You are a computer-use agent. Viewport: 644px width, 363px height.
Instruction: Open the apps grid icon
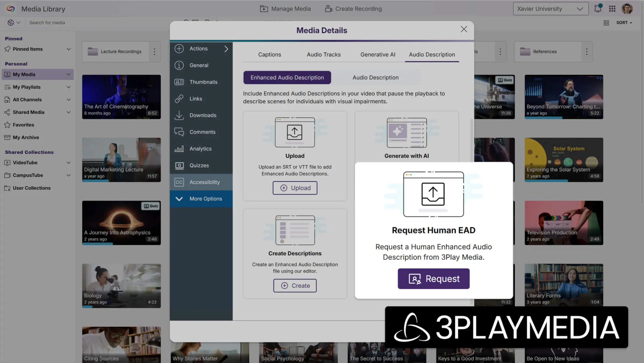(612, 9)
